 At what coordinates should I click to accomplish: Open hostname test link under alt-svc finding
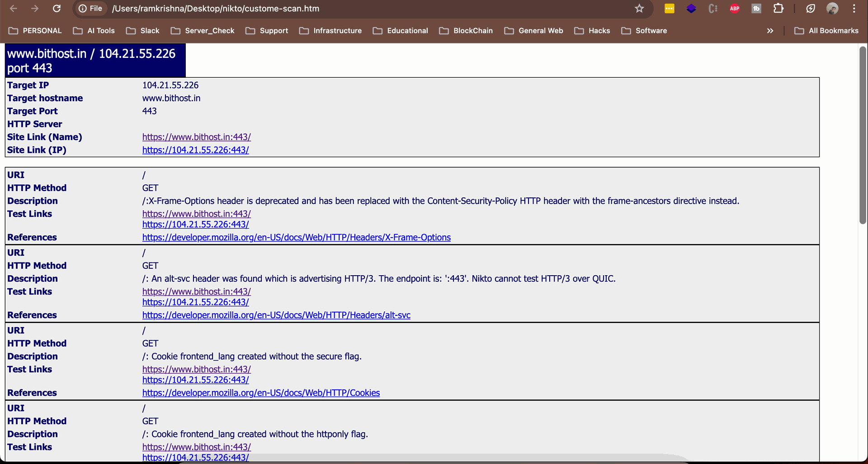pyautogui.click(x=197, y=291)
